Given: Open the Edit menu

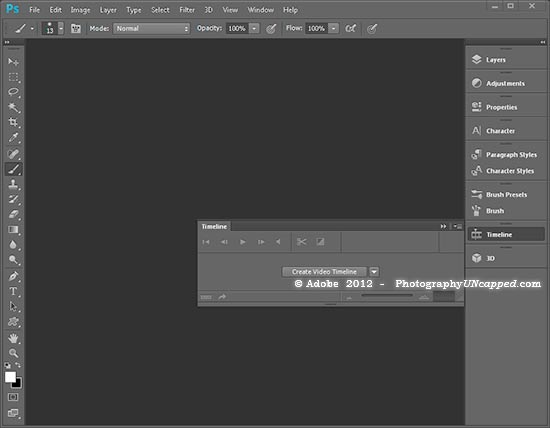Looking at the screenshot, I should pyautogui.click(x=55, y=10).
